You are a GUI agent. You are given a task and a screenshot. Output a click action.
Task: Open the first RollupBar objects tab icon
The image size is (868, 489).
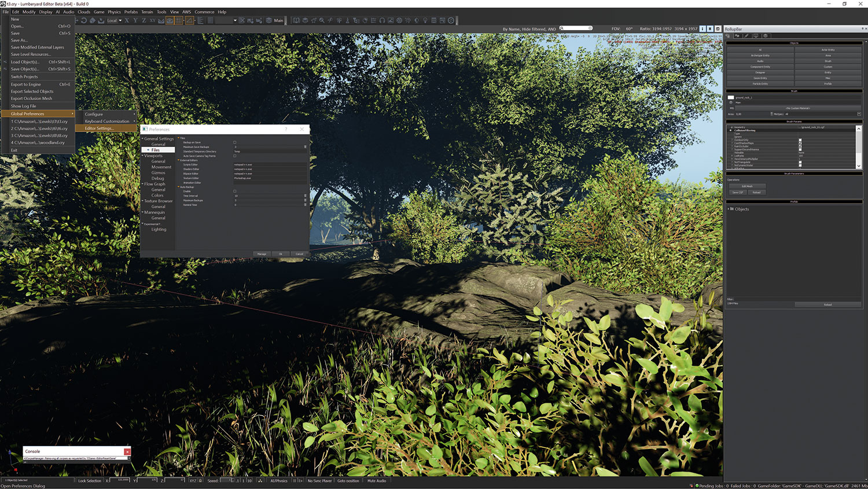pyautogui.click(x=727, y=36)
